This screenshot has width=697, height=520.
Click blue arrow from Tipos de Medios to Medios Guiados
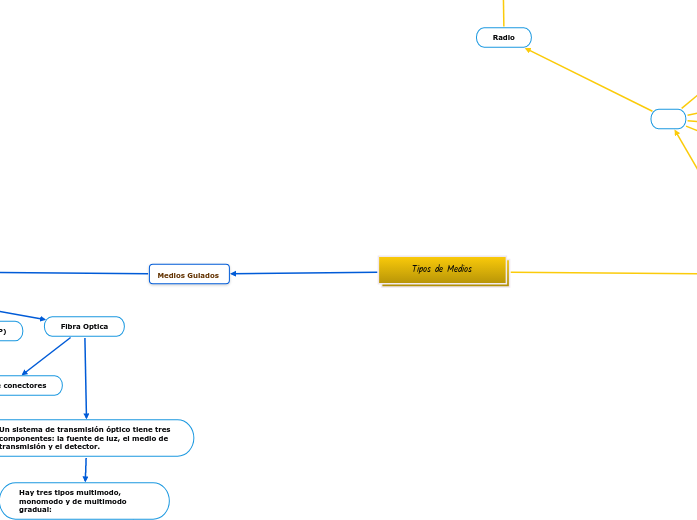point(305,273)
